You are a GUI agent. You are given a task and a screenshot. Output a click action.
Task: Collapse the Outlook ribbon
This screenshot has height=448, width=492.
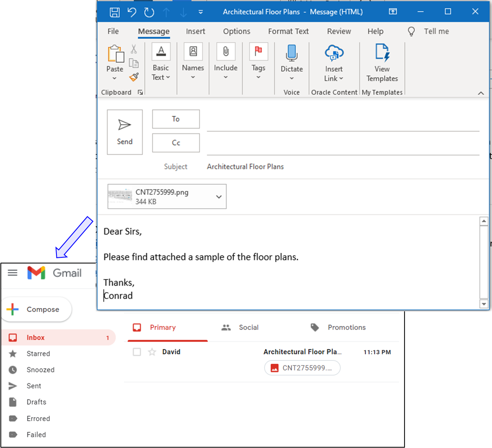481,92
